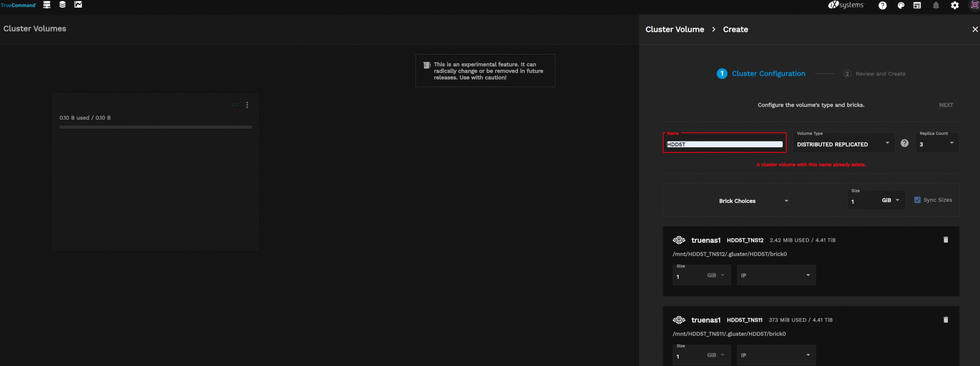This screenshot has height=366, width=980.
Task: Open the settings gear menu
Action: point(955,6)
